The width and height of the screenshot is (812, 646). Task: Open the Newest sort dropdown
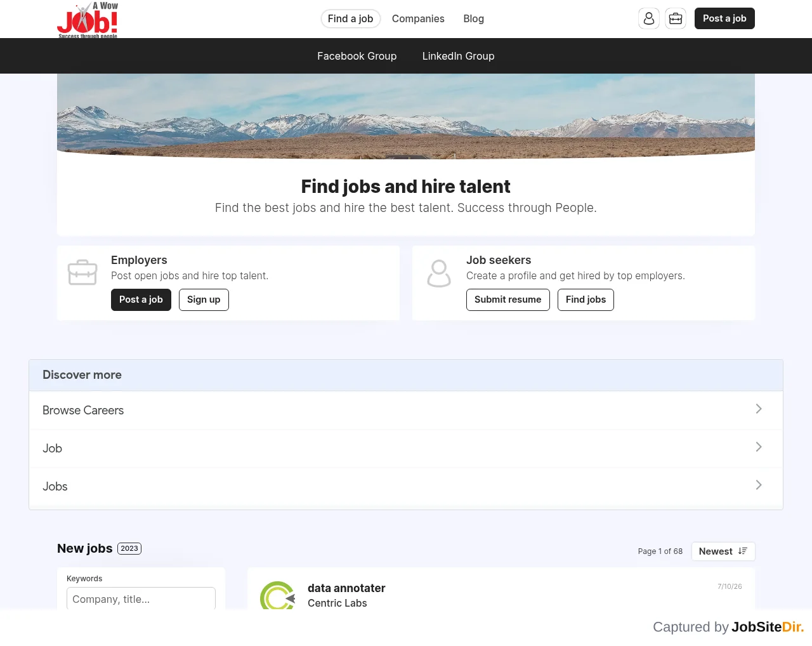tap(723, 551)
